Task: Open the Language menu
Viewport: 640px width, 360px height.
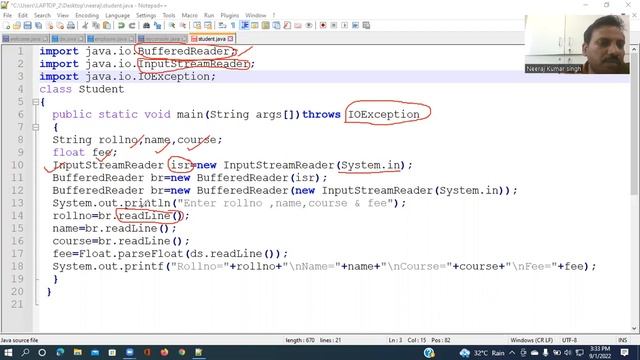Action: coord(117,15)
